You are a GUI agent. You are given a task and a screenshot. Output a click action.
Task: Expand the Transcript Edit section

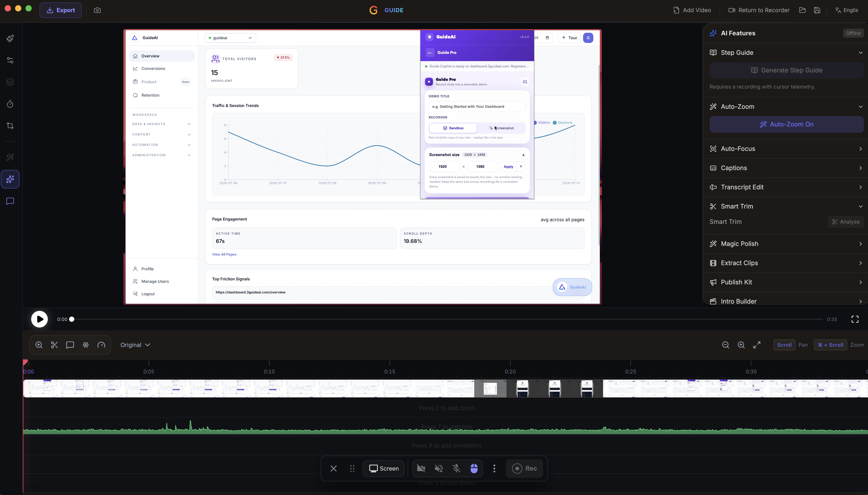[786, 187]
